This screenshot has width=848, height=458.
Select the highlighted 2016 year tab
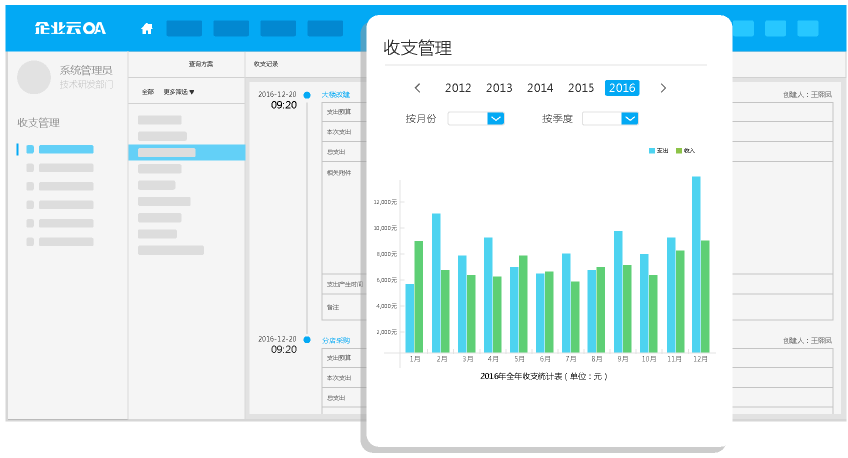pos(622,88)
